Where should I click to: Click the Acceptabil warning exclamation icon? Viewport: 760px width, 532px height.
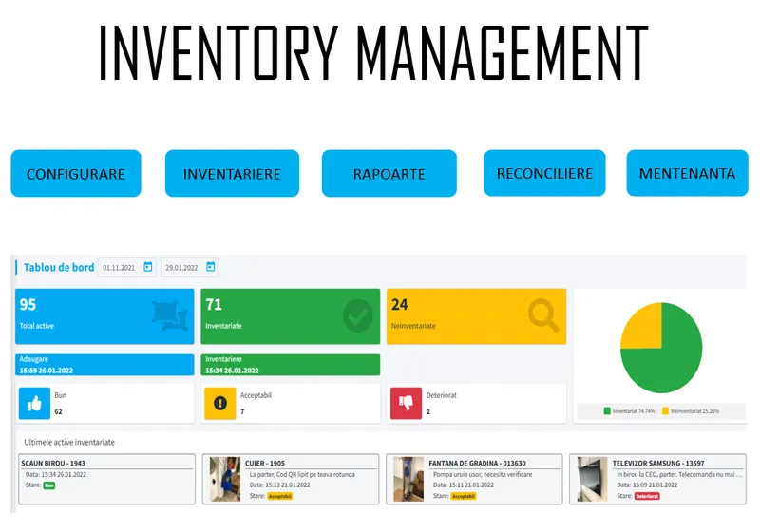(x=219, y=403)
